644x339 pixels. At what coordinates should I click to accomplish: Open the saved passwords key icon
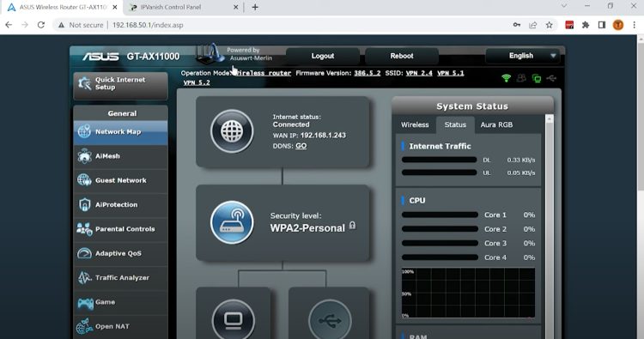pyautogui.click(x=517, y=25)
